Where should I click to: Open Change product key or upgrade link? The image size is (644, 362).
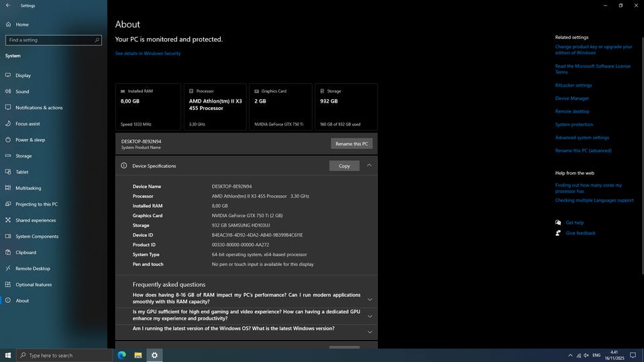594,50
